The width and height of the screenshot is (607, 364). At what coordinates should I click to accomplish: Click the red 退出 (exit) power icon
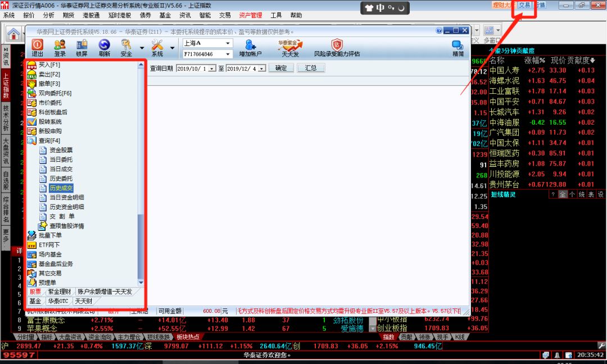click(x=37, y=45)
